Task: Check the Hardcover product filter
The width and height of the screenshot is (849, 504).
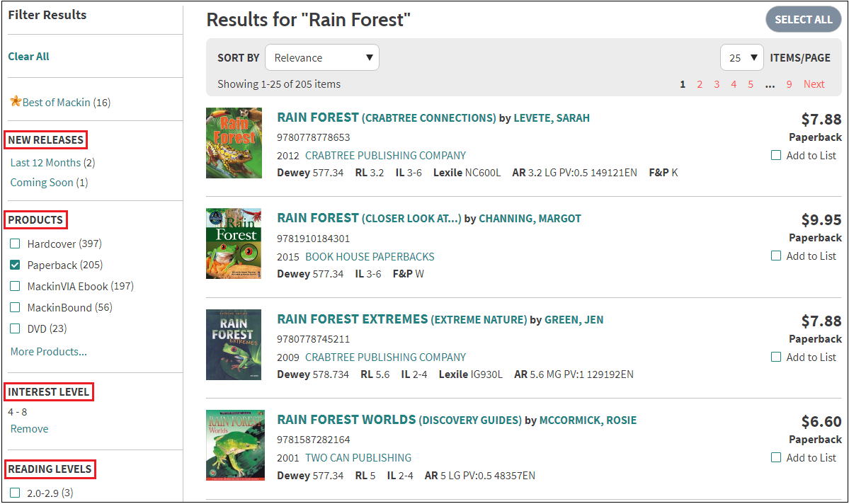Action: [15, 244]
